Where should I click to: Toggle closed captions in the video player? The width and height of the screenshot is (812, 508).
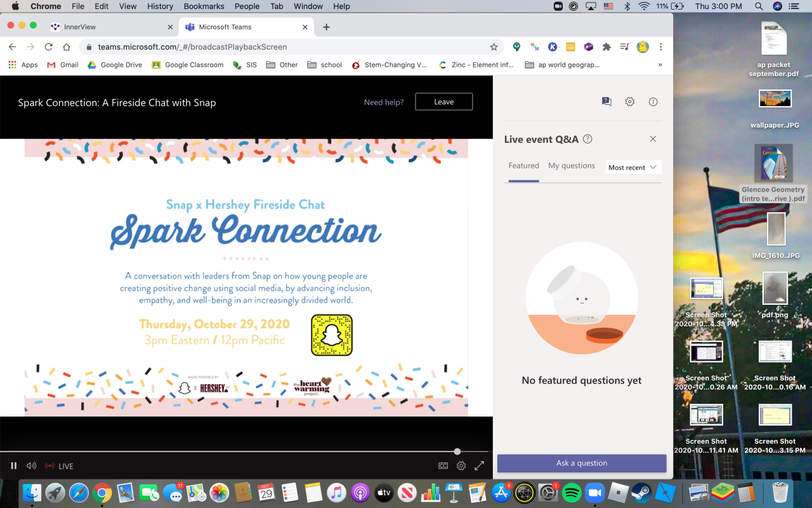pyautogui.click(x=443, y=465)
